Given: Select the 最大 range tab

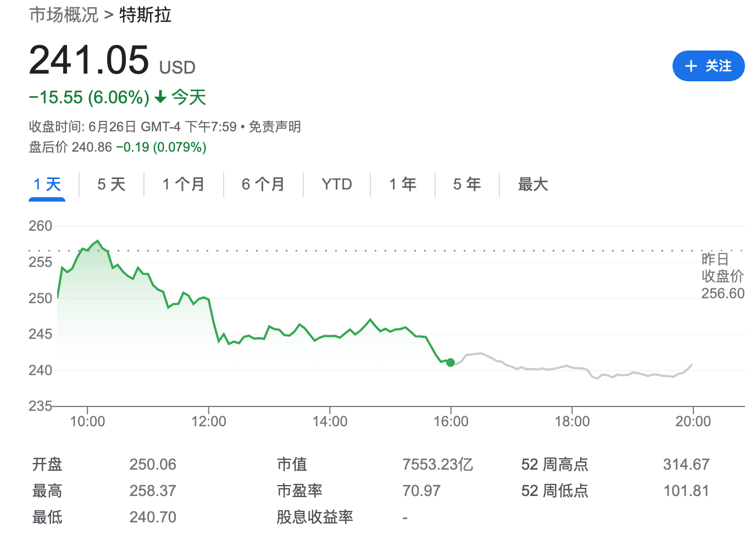Looking at the screenshot, I should [533, 185].
